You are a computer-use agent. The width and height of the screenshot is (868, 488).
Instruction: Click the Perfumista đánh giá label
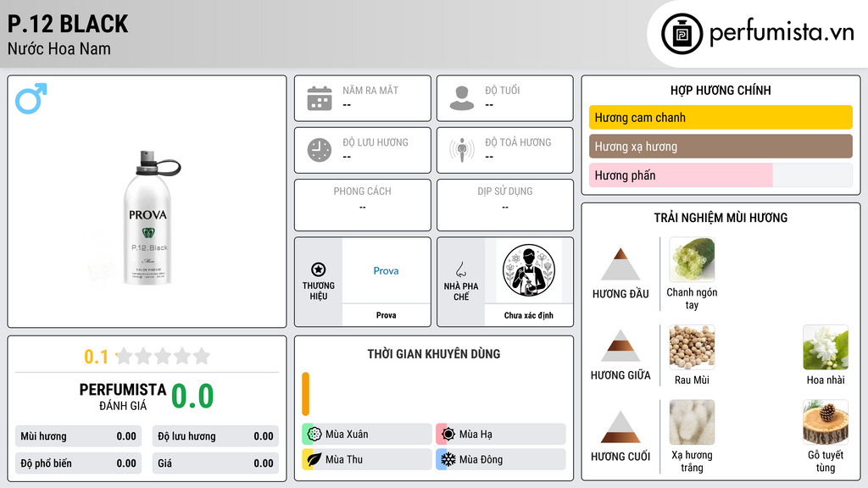pos(123,396)
